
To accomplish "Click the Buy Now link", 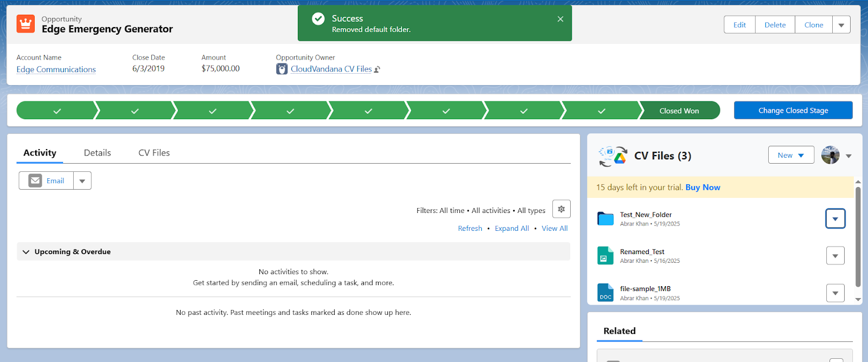I will click(x=703, y=187).
